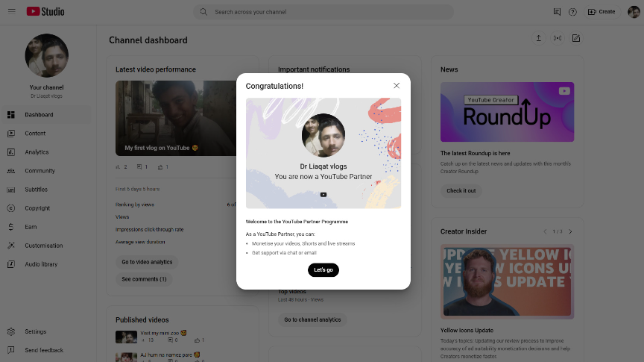Click the Check it out button
The height and width of the screenshot is (362, 644).
point(461,191)
